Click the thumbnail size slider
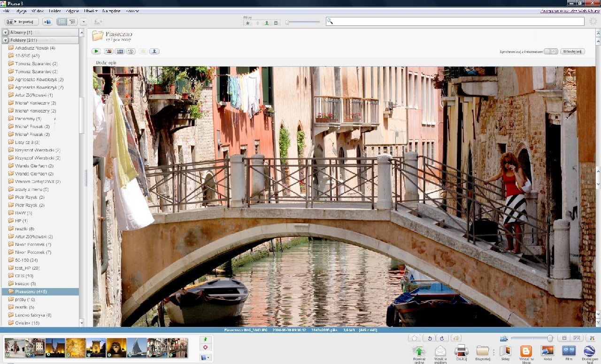This screenshot has width=601, height=364. (x=531, y=338)
